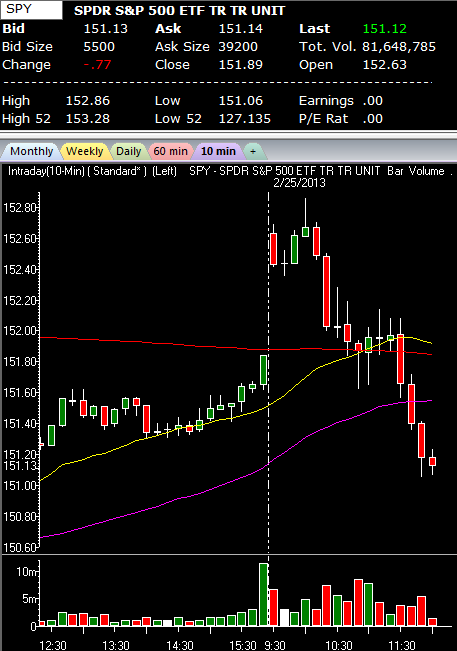Add a new chart tab with plus
The width and height of the screenshot is (457, 651).
(x=253, y=152)
